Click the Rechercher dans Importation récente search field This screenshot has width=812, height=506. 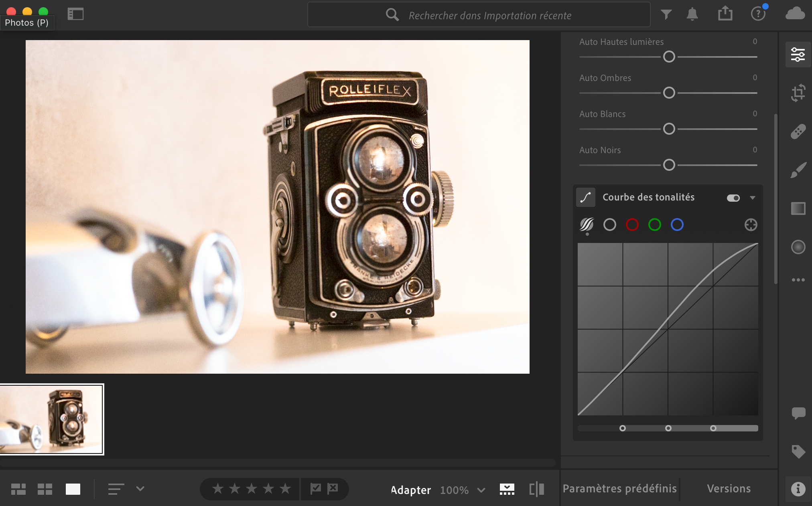coord(479,15)
